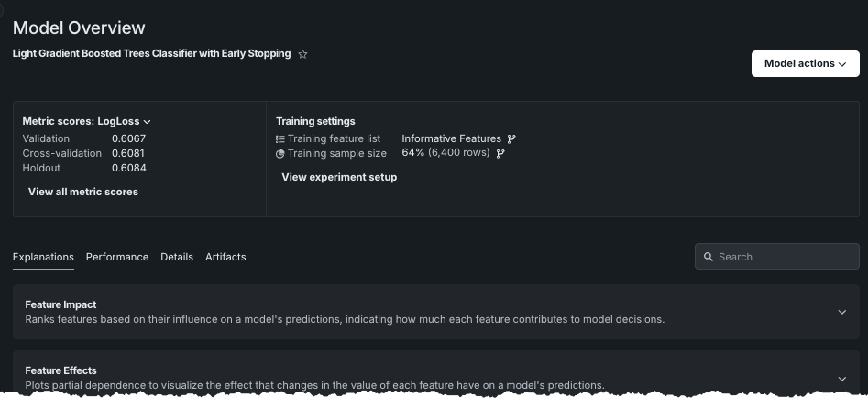
Task: Click the pie icon before Training sample size
Action: point(280,153)
